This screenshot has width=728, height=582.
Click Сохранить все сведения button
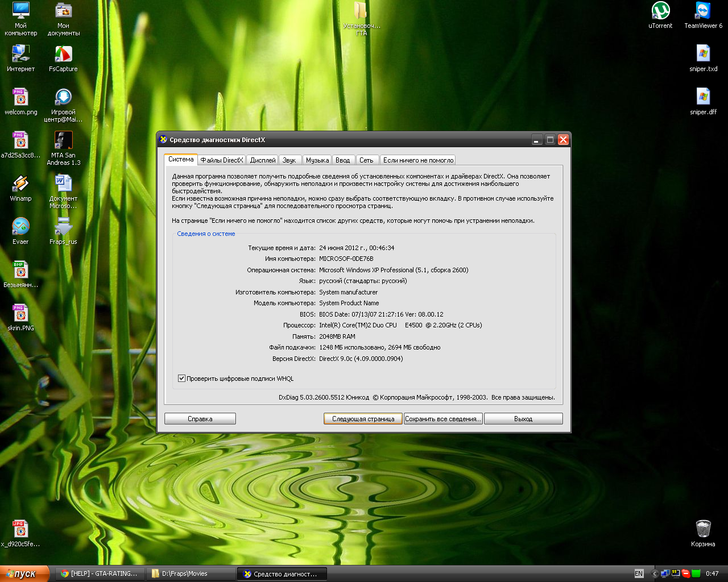pos(443,419)
